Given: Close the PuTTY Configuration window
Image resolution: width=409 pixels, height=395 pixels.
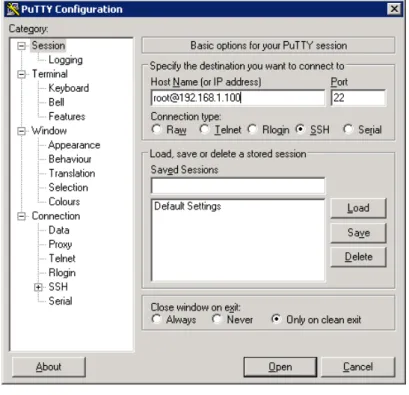Looking at the screenshot, I should [394, 9].
